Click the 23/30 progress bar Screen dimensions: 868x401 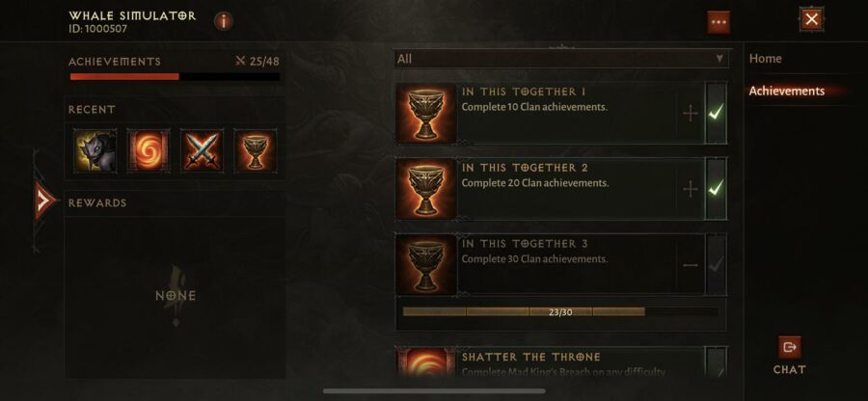pyautogui.click(x=560, y=312)
